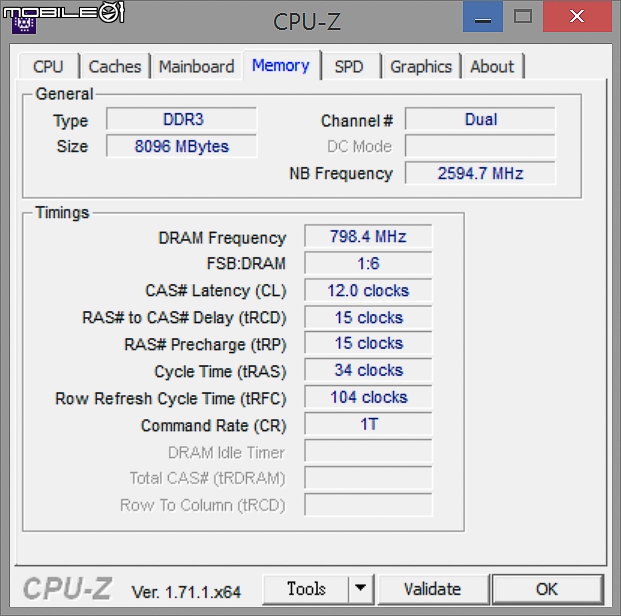Maximize the CPU-Z window
Screen dimensions: 621x616
tap(523, 16)
